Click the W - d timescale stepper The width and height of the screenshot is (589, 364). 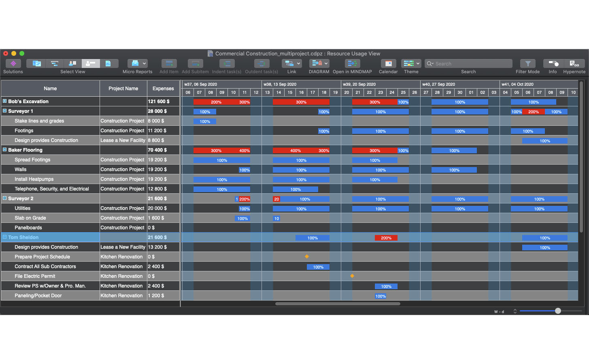coord(515,311)
